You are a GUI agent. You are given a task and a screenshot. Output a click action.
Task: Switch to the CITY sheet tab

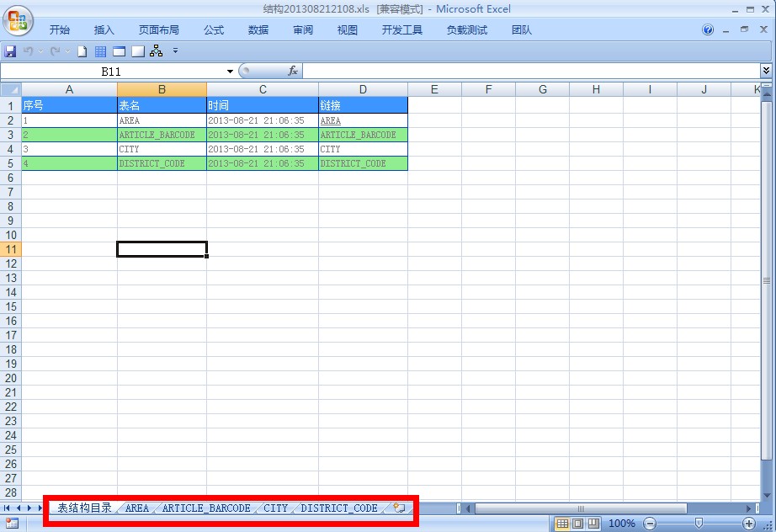point(276,508)
